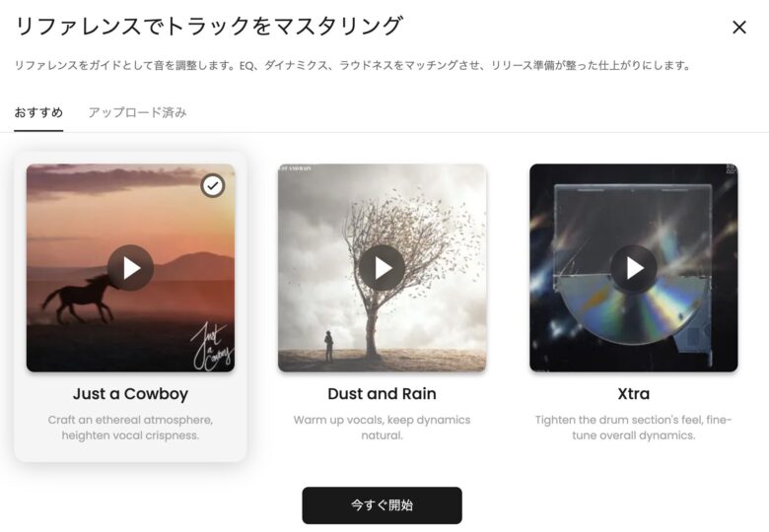Switch to the おすすめ tab
The height and width of the screenshot is (532, 769).
pos(38,112)
